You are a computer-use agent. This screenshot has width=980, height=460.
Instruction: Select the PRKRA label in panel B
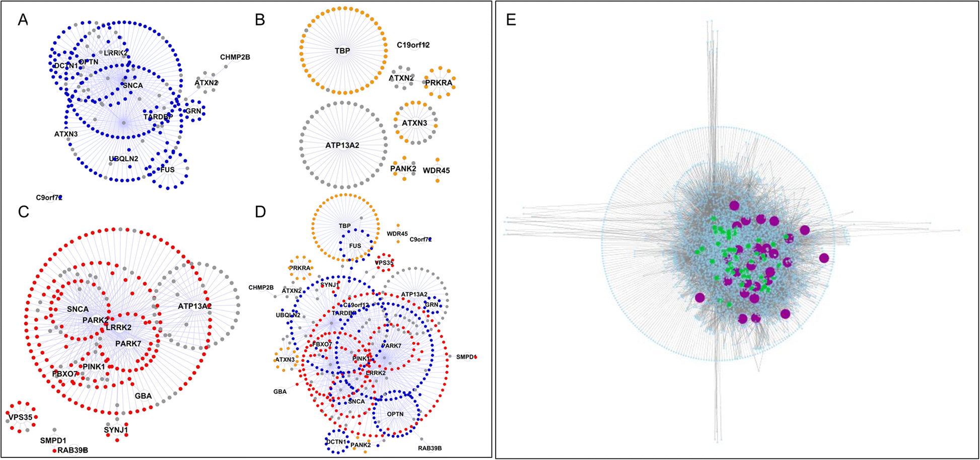439,83
